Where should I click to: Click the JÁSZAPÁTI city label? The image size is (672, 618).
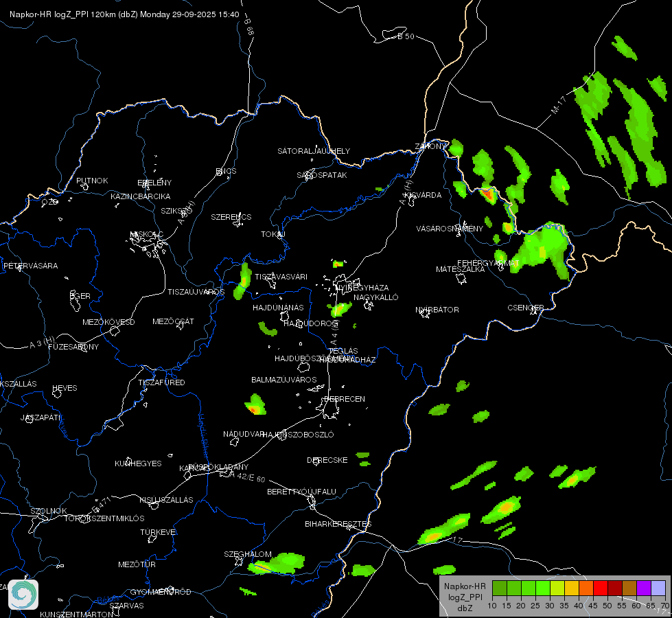click(x=41, y=417)
